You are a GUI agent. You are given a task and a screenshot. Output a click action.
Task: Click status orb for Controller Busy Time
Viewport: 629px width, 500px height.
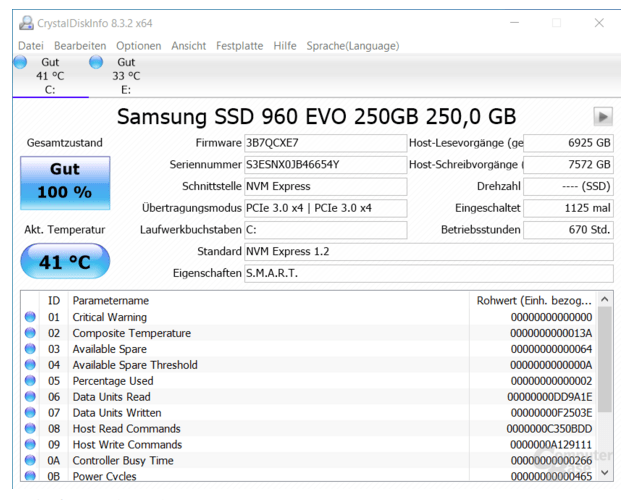(30, 460)
